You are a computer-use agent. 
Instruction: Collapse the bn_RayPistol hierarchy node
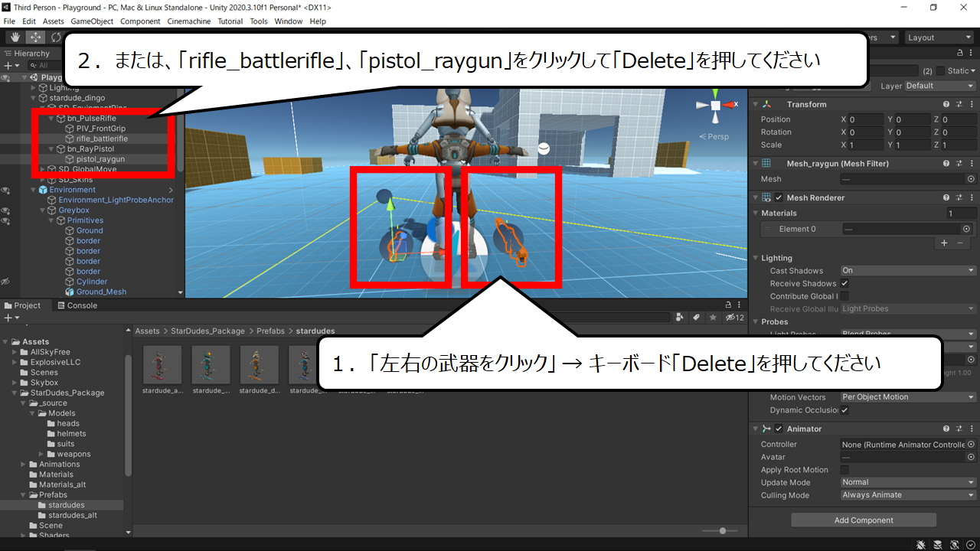tap(51, 149)
